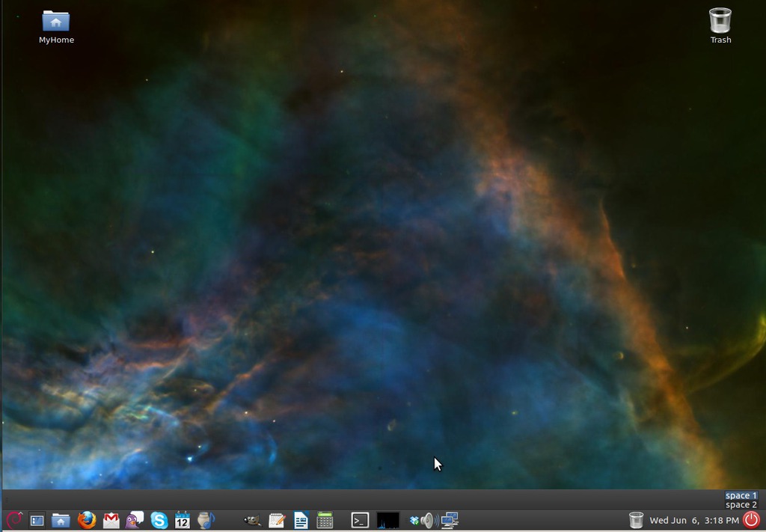Start GIMP image editor from panel

[x=252, y=521]
